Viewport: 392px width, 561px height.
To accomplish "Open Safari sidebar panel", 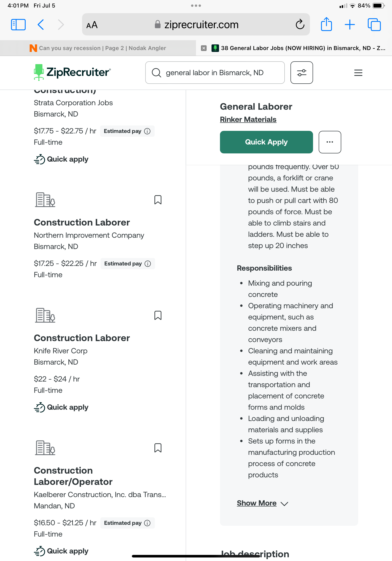I will (x=18, y=25).
